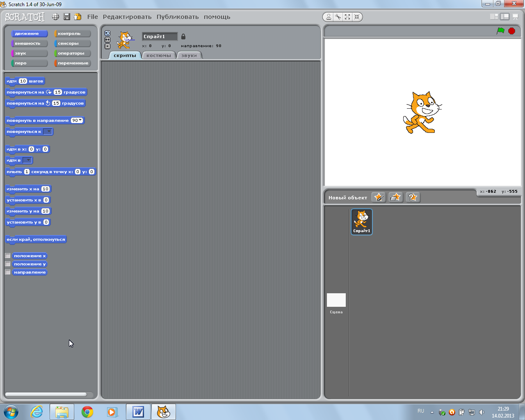Select the контроль block category
525x420 pixels.
point(73,34)
